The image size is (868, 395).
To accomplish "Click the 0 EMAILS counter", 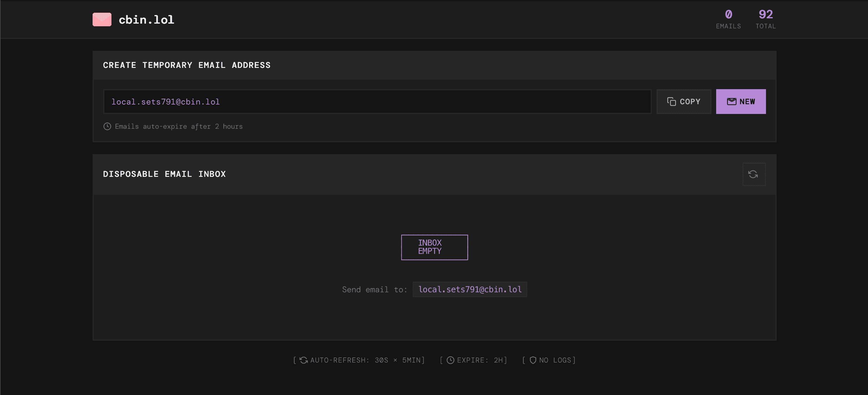I will point(728,19).
